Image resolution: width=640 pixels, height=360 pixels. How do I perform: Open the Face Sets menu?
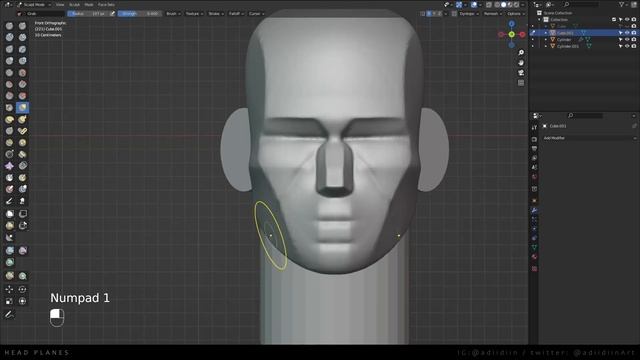pos(106,4)
